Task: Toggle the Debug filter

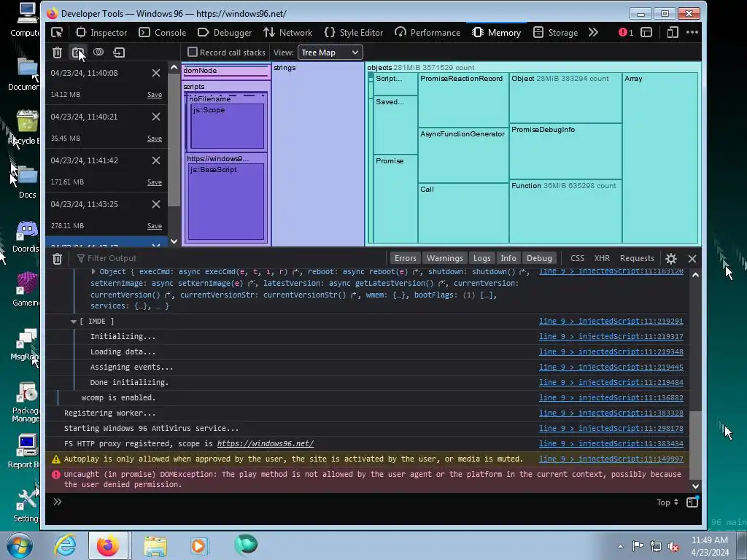Action: [x=539, y=258]
